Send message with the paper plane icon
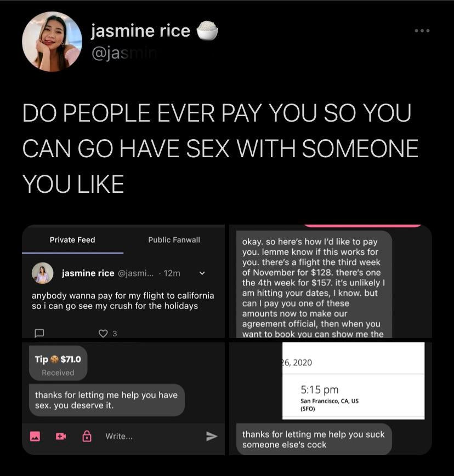Viewport: 454px width, 476px height. pyautogui.click(x=212, y=436)
